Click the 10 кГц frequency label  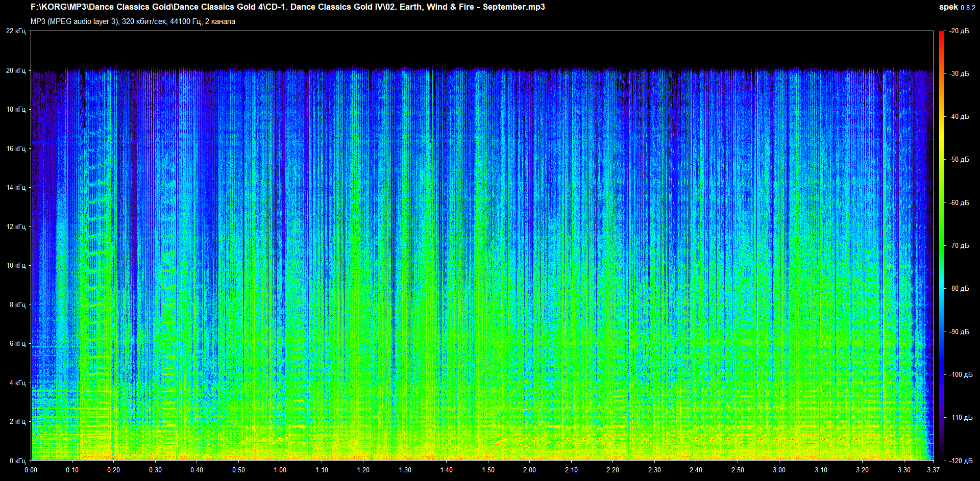click(16, 265)
